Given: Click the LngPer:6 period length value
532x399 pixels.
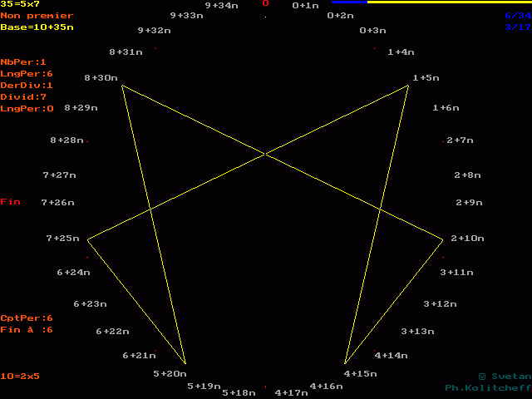Looking at the screenshot, I should tap(27, 74).
